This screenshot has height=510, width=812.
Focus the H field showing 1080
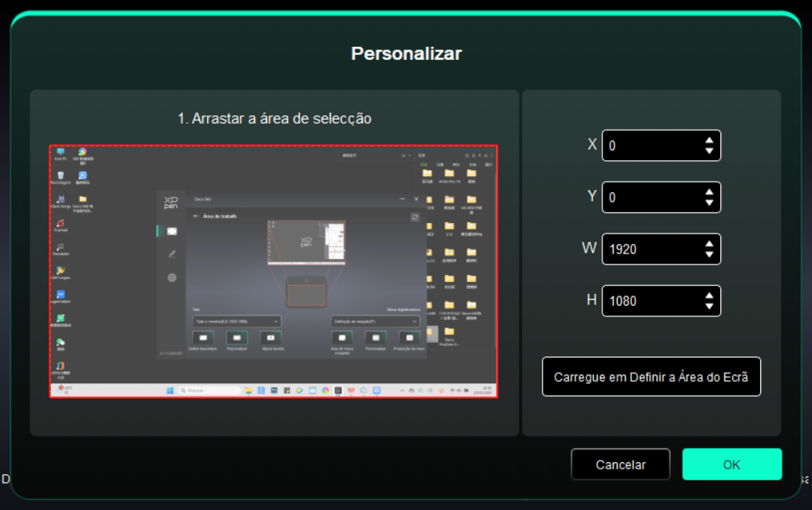click(649, 301)
